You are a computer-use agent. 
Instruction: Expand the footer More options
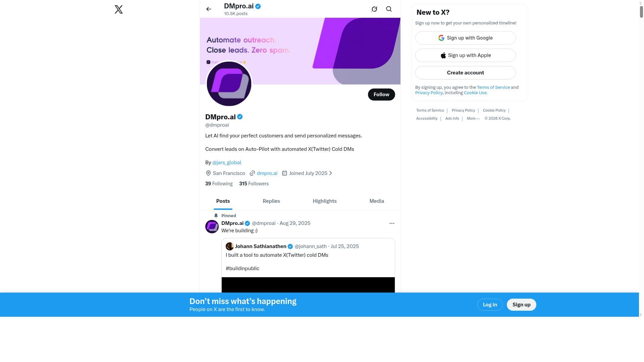coord(473,119)
